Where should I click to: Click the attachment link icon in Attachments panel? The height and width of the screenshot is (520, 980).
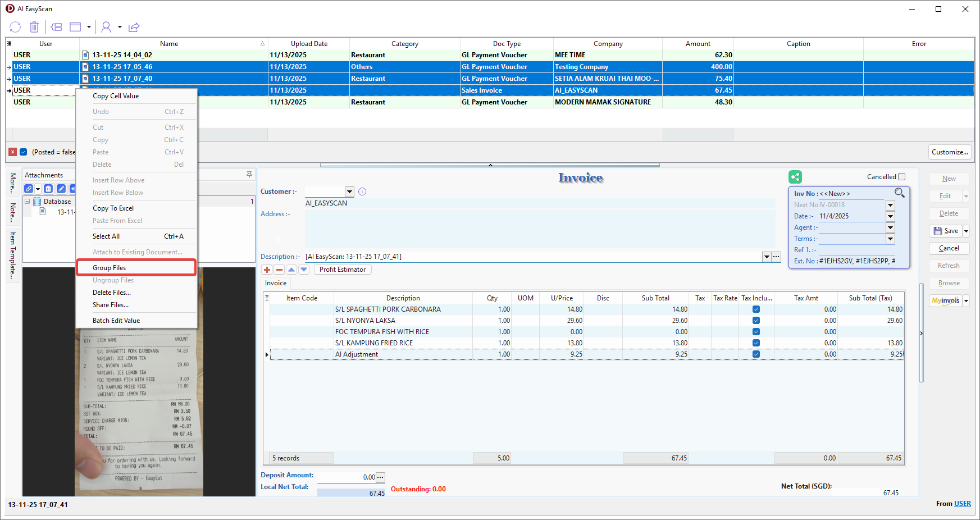pos(29,189)
